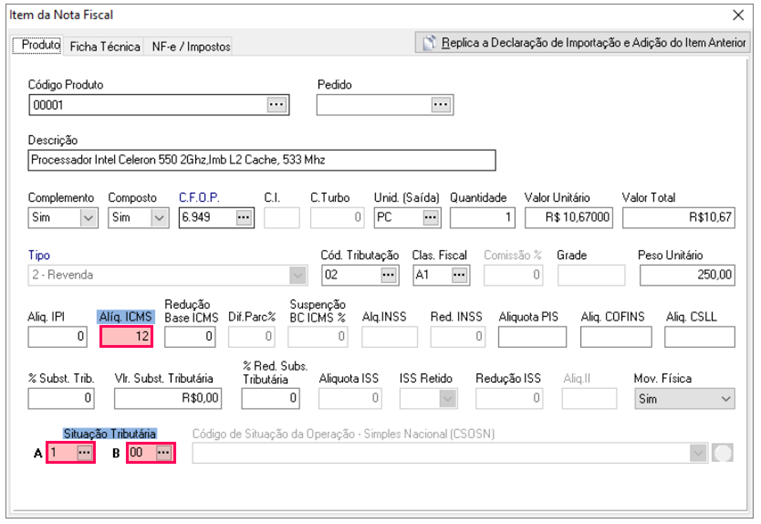761x524 pixels.
Task: Expand the Composto dropdown
Action: (158, 217)
